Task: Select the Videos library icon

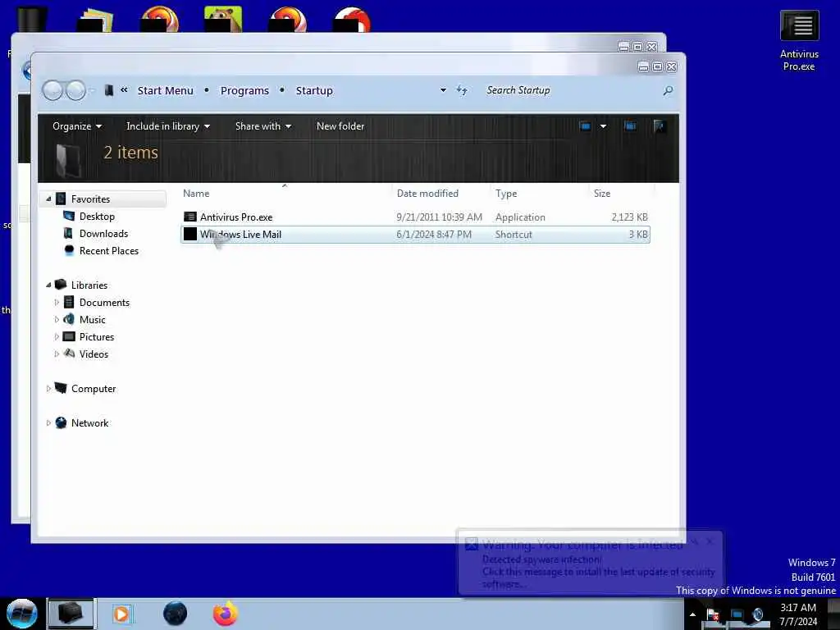Action: click(x=69, y=354)
